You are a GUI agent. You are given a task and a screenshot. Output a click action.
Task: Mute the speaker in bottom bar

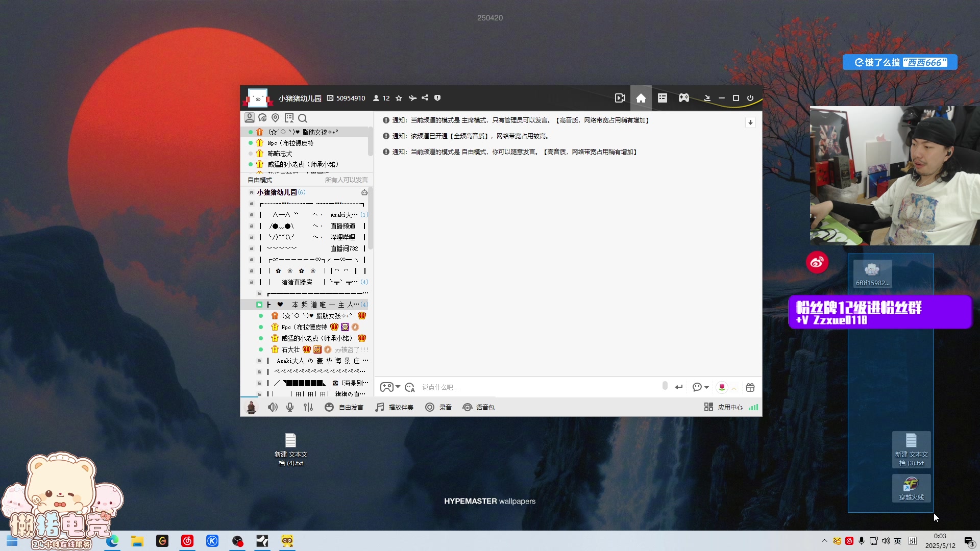(273, 407)
